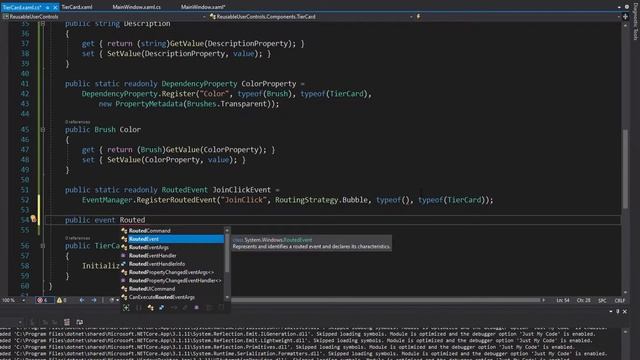Toggle the IntelliSense classes filter
Viewport: 640px width, 360px height.
point(151,308)
